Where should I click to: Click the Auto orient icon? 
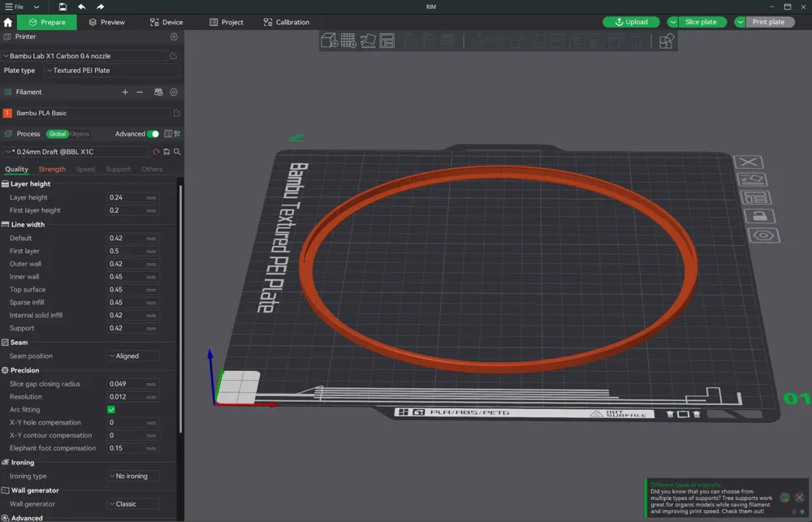tap(368, 41)
